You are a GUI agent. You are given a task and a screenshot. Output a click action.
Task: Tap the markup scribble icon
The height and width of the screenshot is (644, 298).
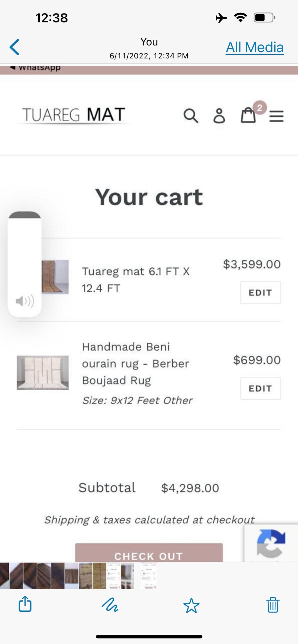[x=110, y=604]
